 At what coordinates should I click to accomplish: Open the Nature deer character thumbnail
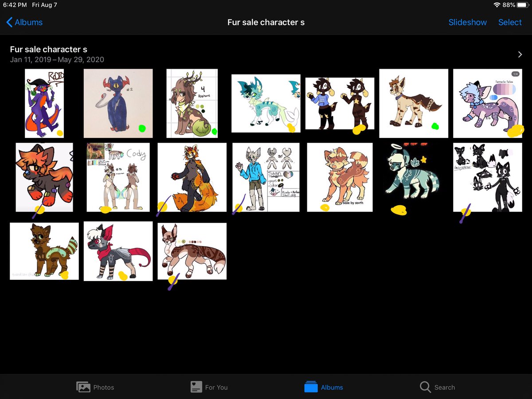[x=192, y=103]
